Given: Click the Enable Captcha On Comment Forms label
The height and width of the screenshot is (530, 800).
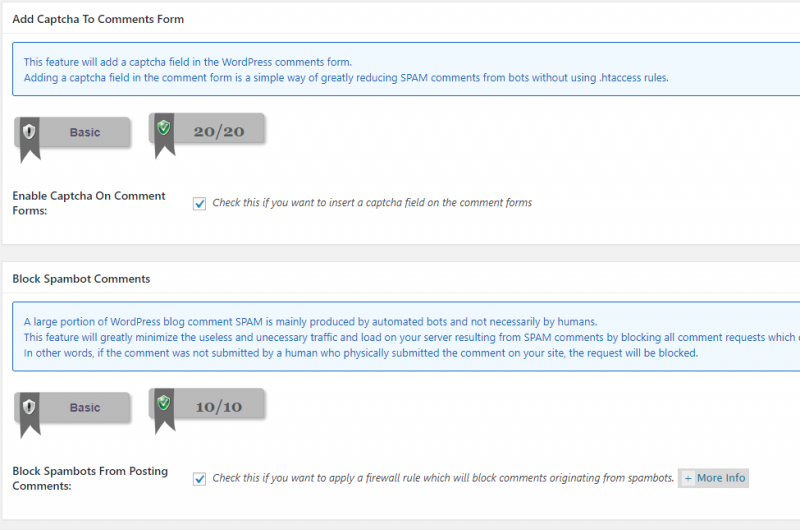Looking at the screenshot, I should tap(89, 203).
